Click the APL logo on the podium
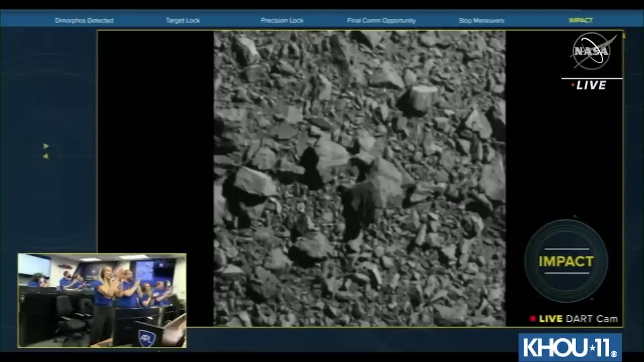 tap(146, 338)
